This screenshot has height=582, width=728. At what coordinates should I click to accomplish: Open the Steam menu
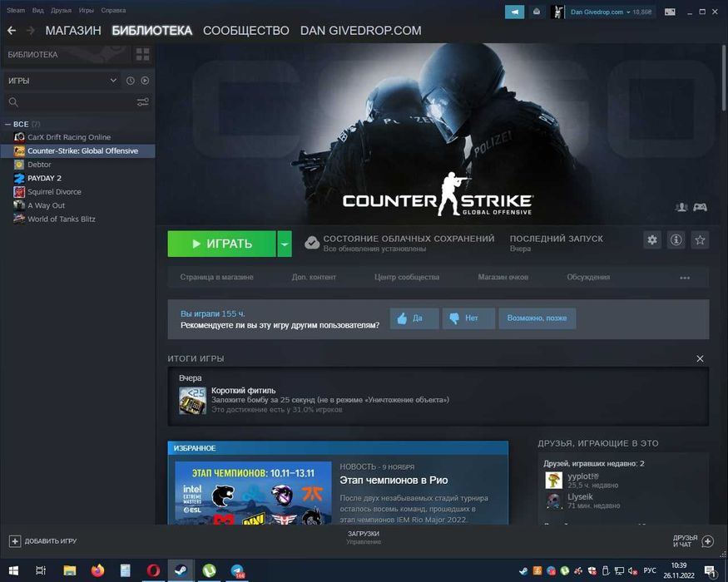pyautogui.click(x=16, y=10)
